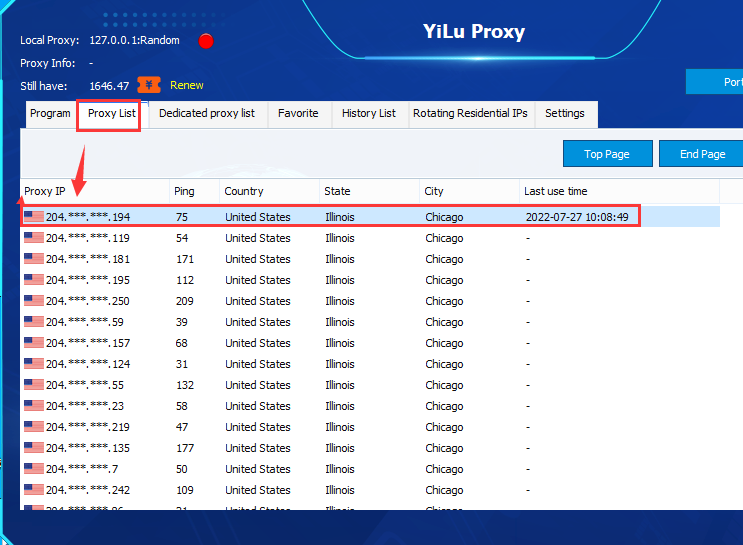Open the History List tab
The height and width of the screenshot is (545, 743).
click(368, 114)
